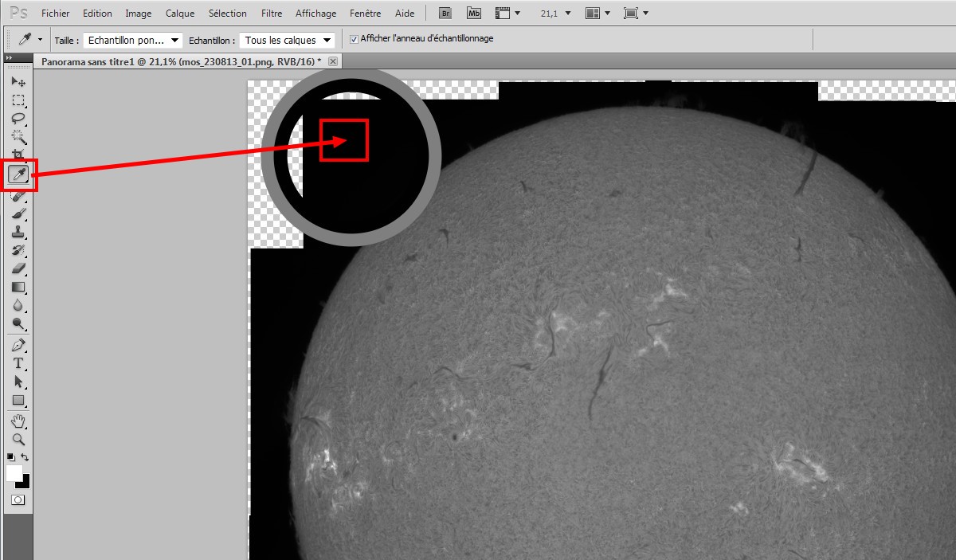Uncheck Afficher l'anneau d'échantillonnage
The height and width of the screenshot is (560, 956).
point(354,39)
